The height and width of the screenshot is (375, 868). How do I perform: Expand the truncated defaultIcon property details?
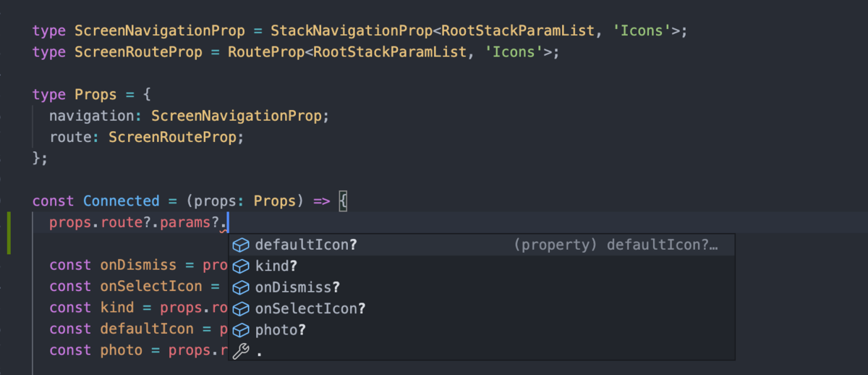pyautogui.click(x=616, y=245)
